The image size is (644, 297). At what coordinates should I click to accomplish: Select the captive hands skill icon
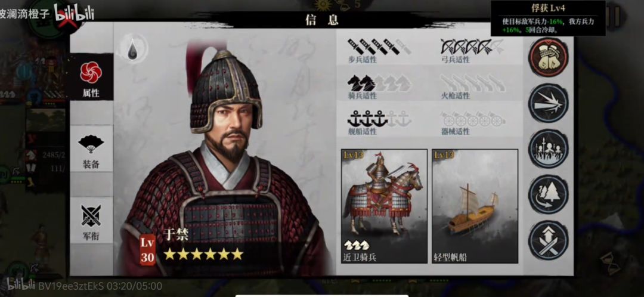[548, 57]
